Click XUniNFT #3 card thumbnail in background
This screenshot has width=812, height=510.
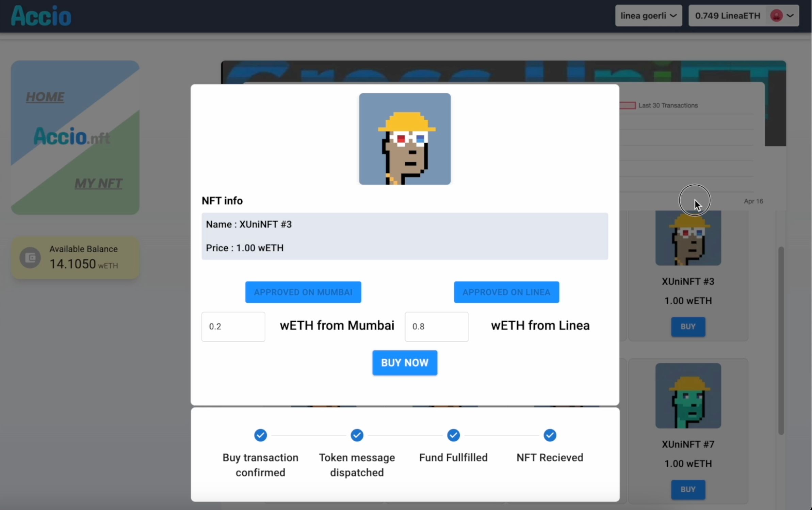tap(688, 238)
